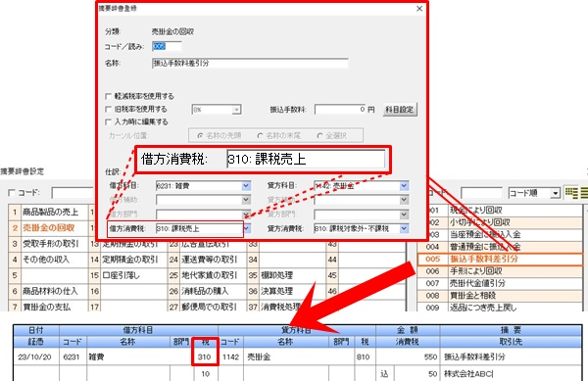Open the 借方科目 雑費 dropdown

tap(246, 186)
